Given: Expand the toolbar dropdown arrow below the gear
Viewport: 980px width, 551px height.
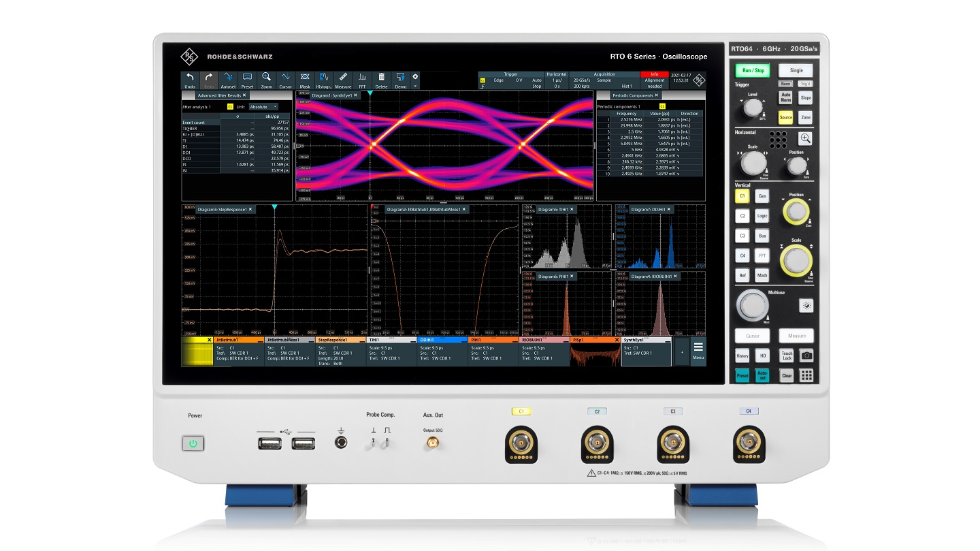Looking at the screenshot, I should pos(415,86).
